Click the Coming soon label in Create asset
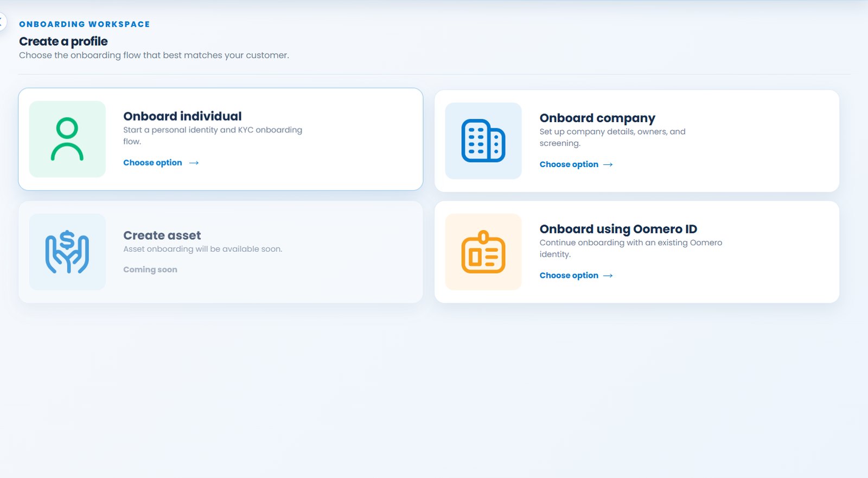The image size is (868, 478). (x=150, y=270)
